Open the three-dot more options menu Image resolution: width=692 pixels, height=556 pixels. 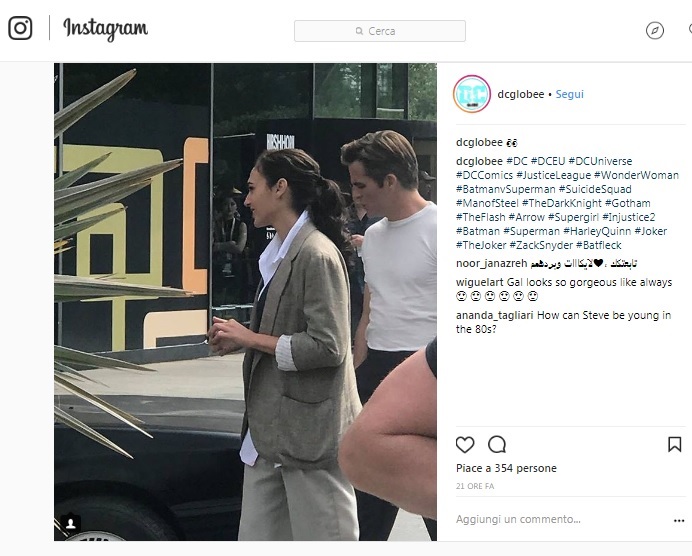coord(679,521)
